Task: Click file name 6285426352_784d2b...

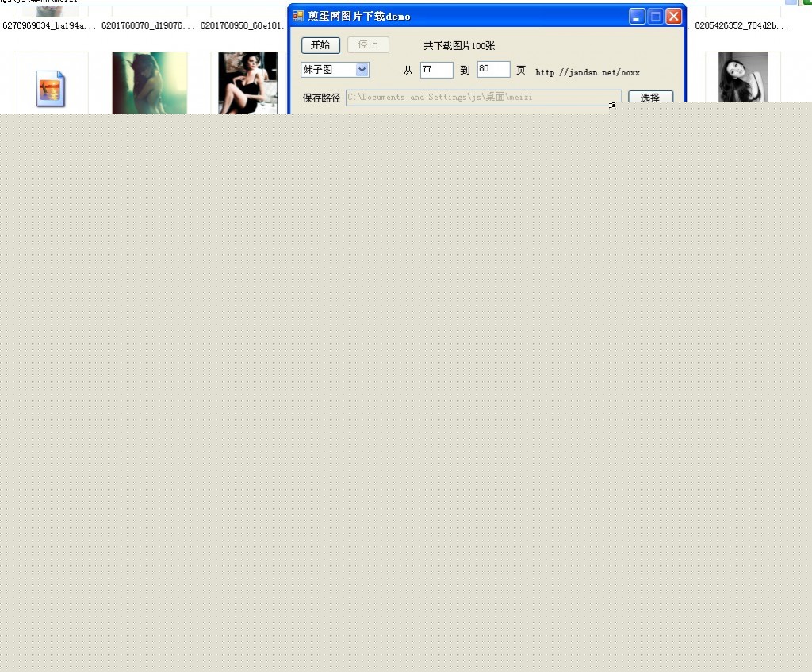Action: [741, 25]
